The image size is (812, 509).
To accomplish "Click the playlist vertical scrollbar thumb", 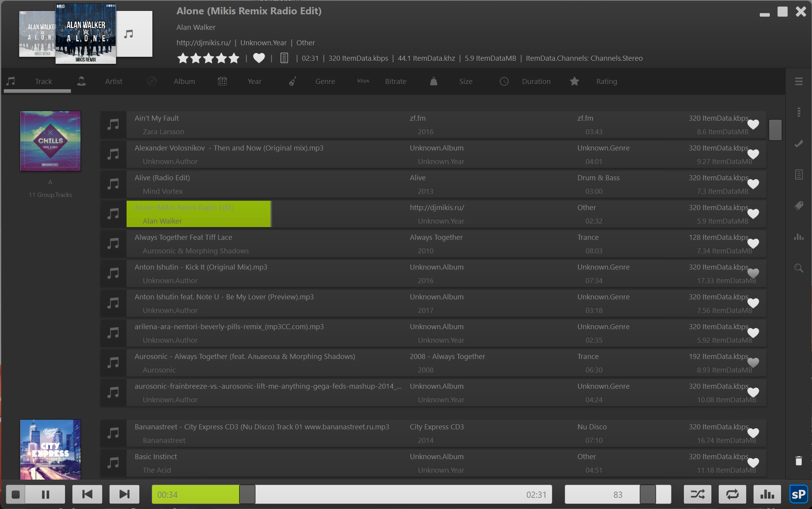I will pyautogui.click(x=775, y=130).
